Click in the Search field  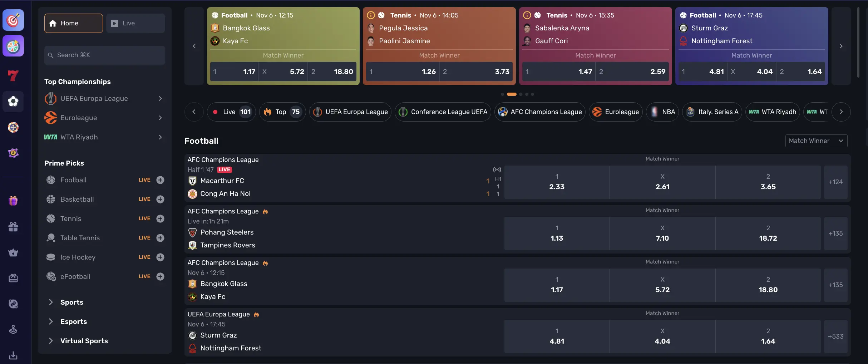[105, 55]
